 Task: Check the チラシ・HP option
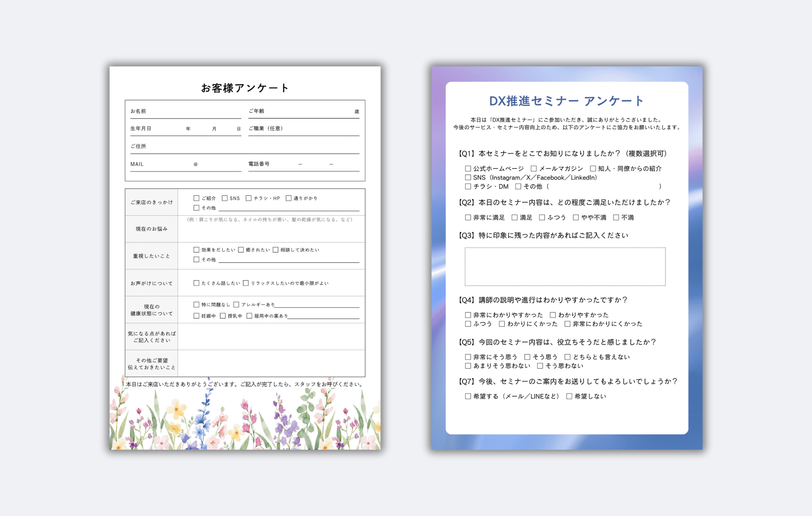249,197
